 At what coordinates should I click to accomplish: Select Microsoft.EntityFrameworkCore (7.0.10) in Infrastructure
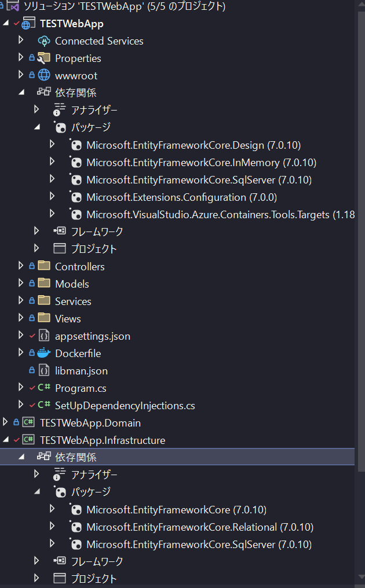click(177, 510)
